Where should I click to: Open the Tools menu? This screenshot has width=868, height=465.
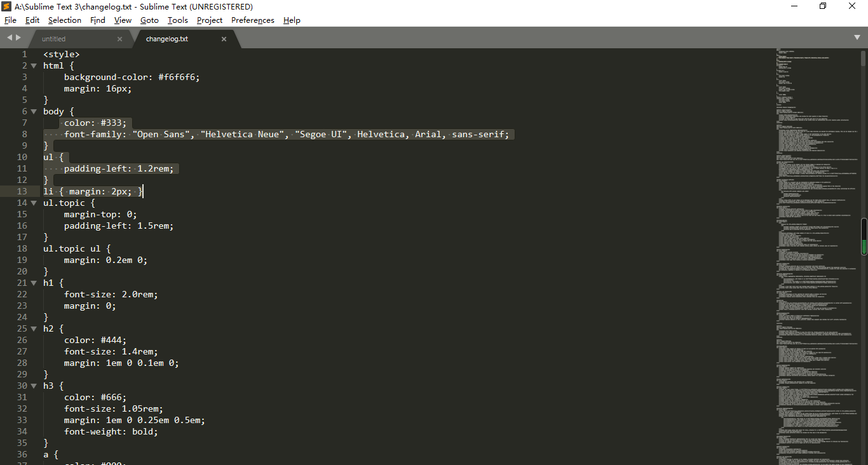[x=177, y=20]
